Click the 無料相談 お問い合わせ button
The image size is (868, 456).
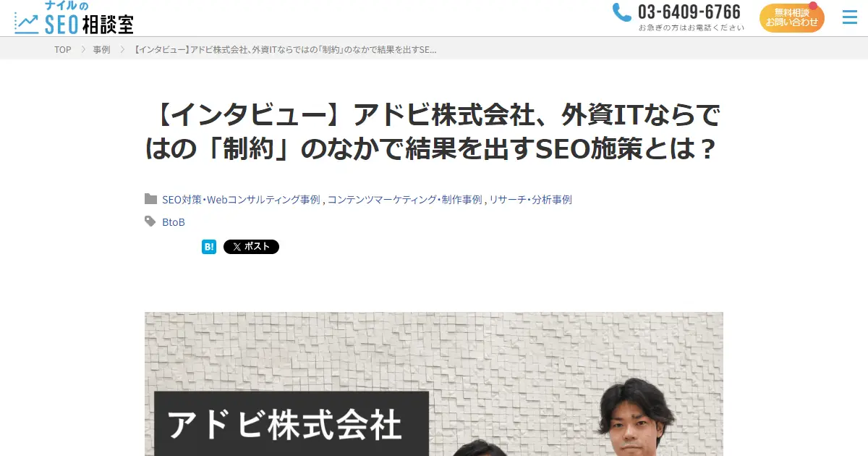click(x=792, y=18)
